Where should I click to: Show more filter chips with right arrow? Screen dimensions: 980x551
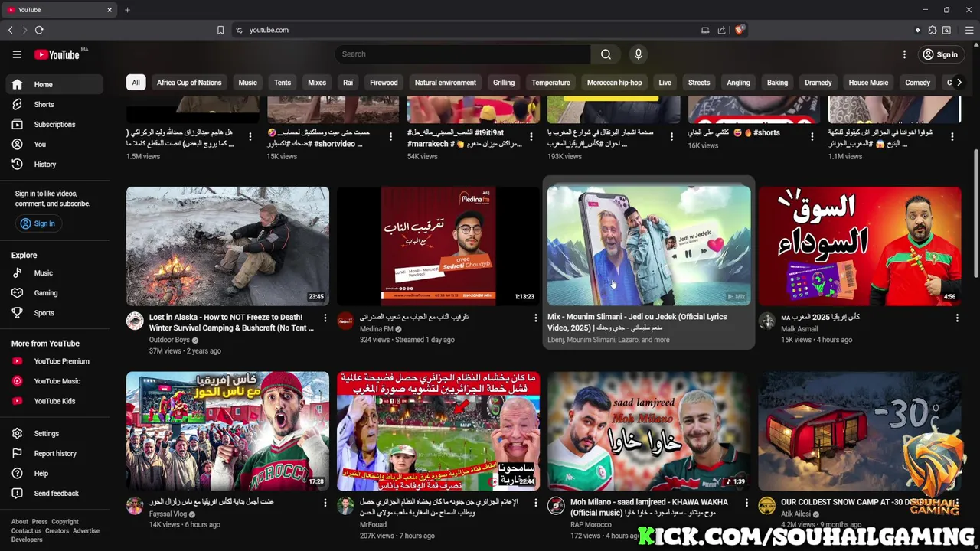coord(959,83)
